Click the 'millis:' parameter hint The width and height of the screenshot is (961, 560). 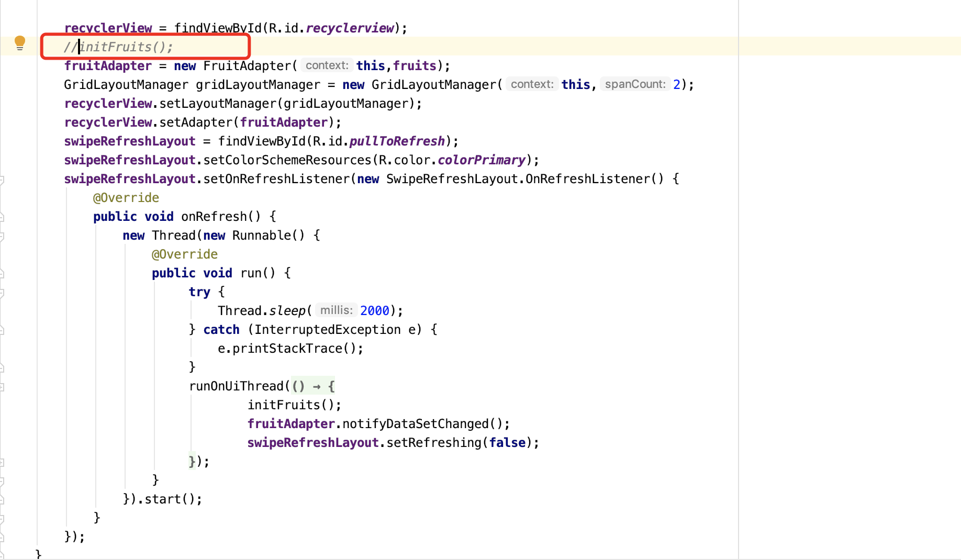tap(336, 310)
